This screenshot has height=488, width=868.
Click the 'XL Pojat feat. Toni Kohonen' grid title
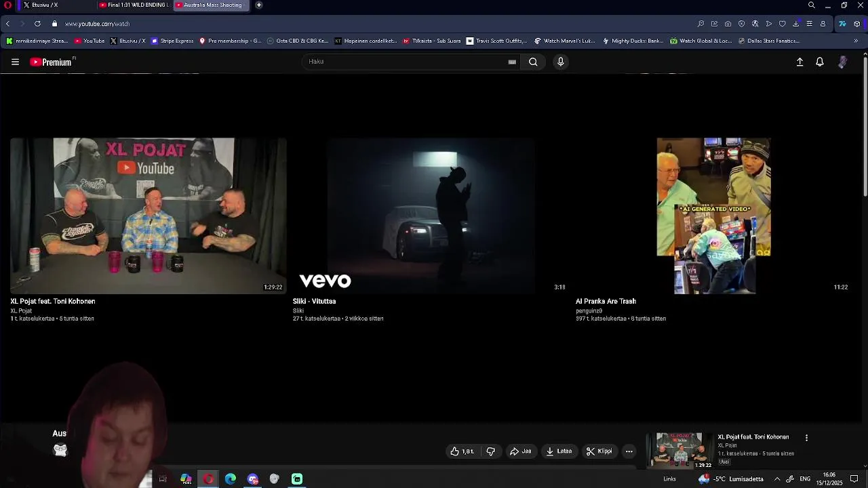(x=53, y=301)
